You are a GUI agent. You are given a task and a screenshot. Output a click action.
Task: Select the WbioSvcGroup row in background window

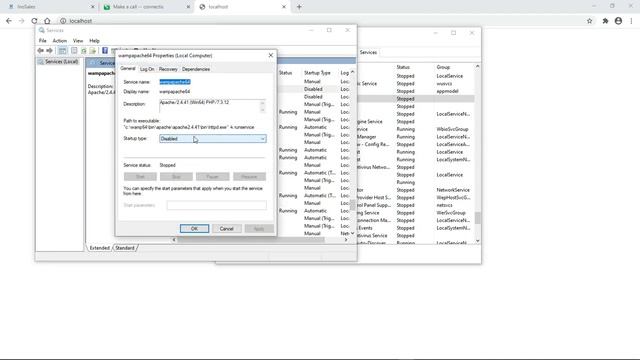[x=416, y=129]
